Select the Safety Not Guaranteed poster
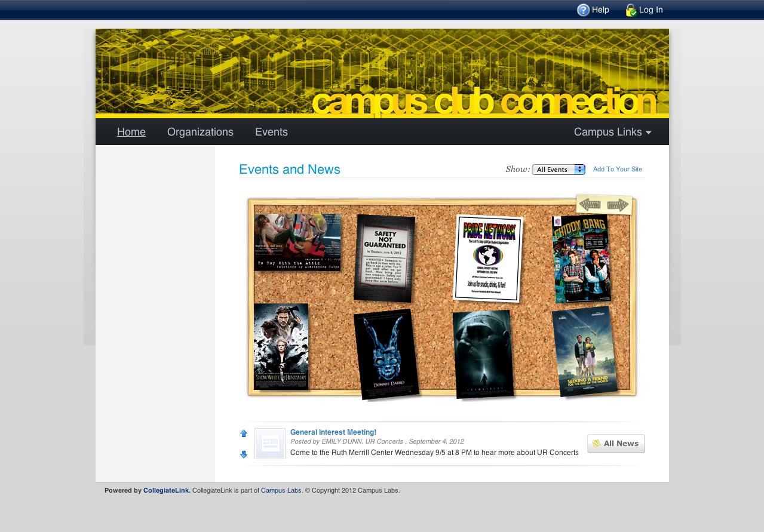 pos(384,258)
